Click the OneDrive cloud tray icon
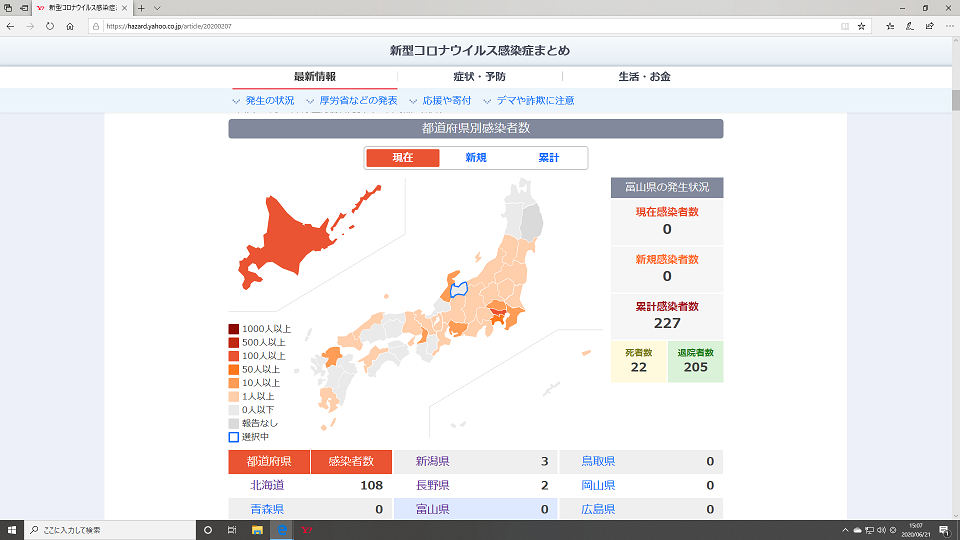 857,530
